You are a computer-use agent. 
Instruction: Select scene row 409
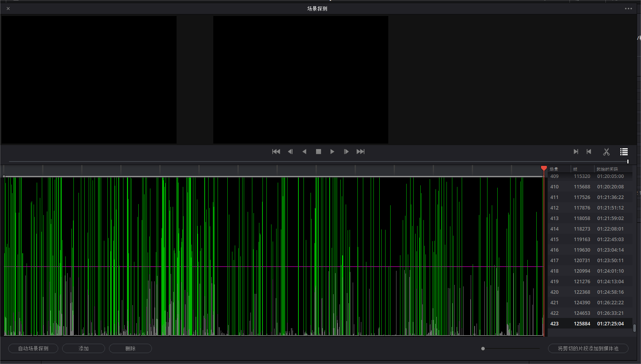590,176
